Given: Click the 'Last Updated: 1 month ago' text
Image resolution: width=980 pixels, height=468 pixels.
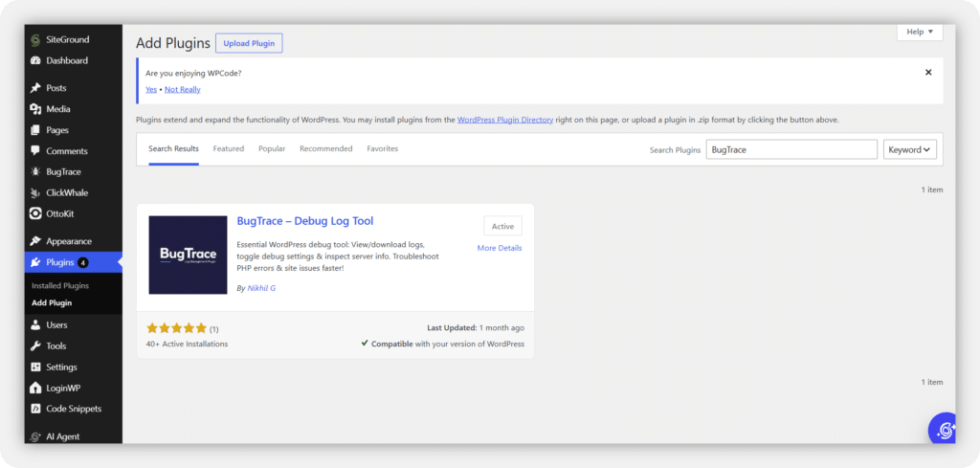Looking at the screenshot, I should point(476,328).
